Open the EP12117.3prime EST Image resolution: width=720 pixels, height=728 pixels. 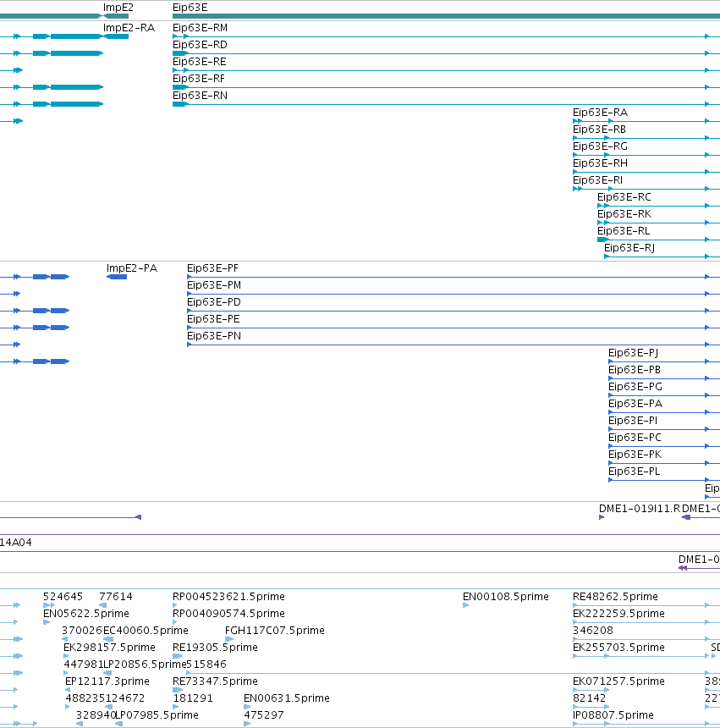[x=107, y=681]
